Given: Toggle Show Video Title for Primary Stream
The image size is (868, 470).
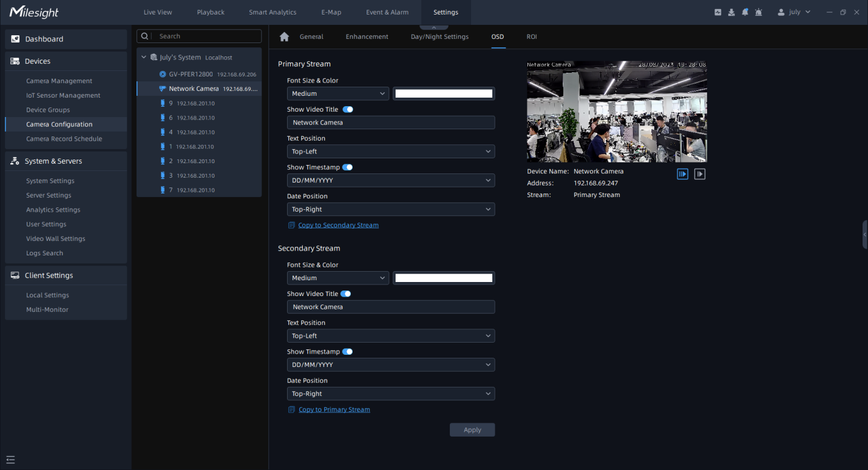Looking at the screenshot, I should 348,110.
